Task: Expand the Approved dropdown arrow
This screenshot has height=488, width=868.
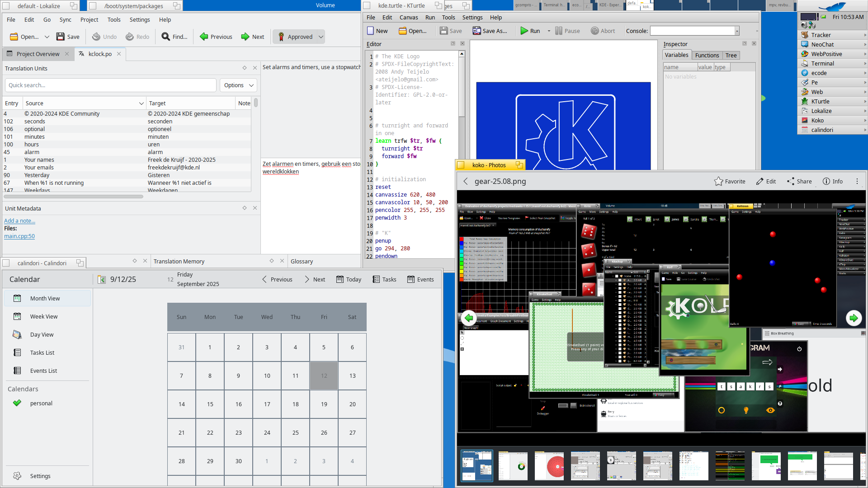Action: point(321,37)
